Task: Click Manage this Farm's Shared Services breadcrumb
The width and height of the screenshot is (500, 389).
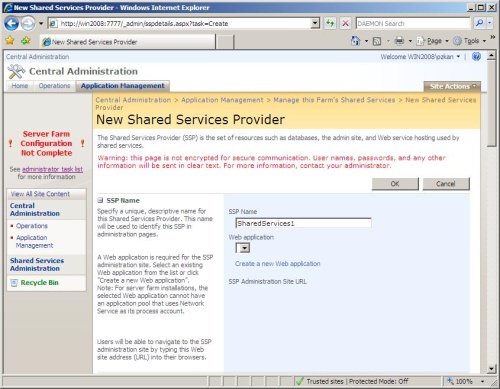Action: click(334, 100)
